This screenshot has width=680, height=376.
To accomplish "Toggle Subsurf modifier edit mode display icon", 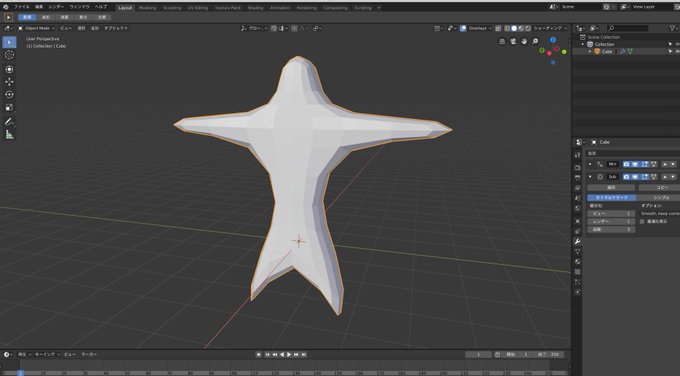I will tap(645, 177).
